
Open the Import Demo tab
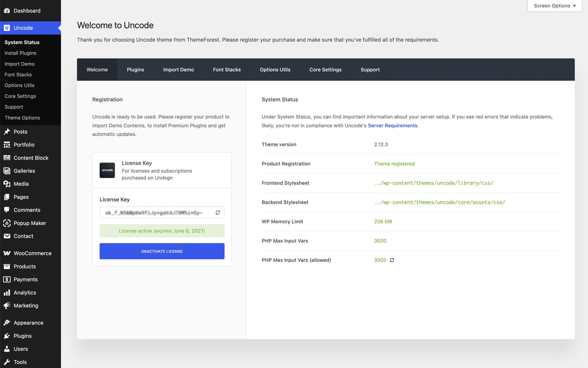pos(179,70)
